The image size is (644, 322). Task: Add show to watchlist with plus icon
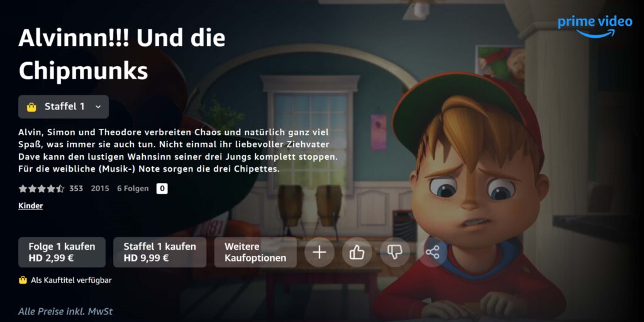coord(319,252)
